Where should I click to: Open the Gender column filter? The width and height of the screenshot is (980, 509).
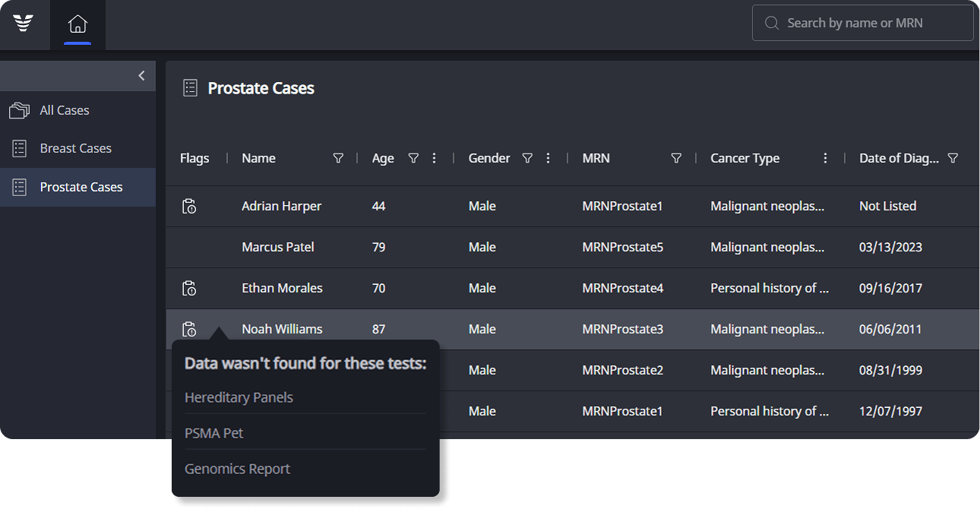(x=527, y=158)
